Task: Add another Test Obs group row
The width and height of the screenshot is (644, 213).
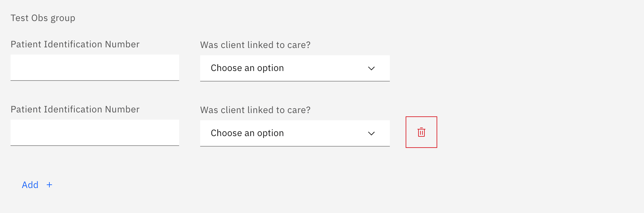Action: (x=37, y=185)
